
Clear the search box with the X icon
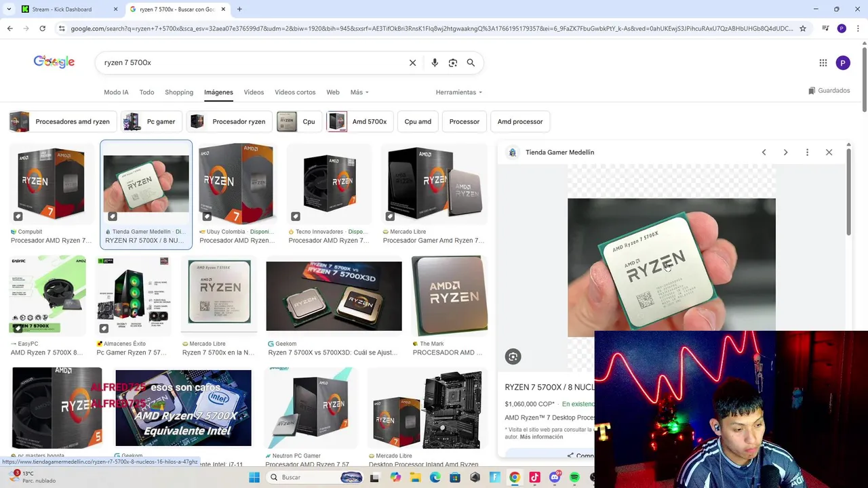[412, 62]
